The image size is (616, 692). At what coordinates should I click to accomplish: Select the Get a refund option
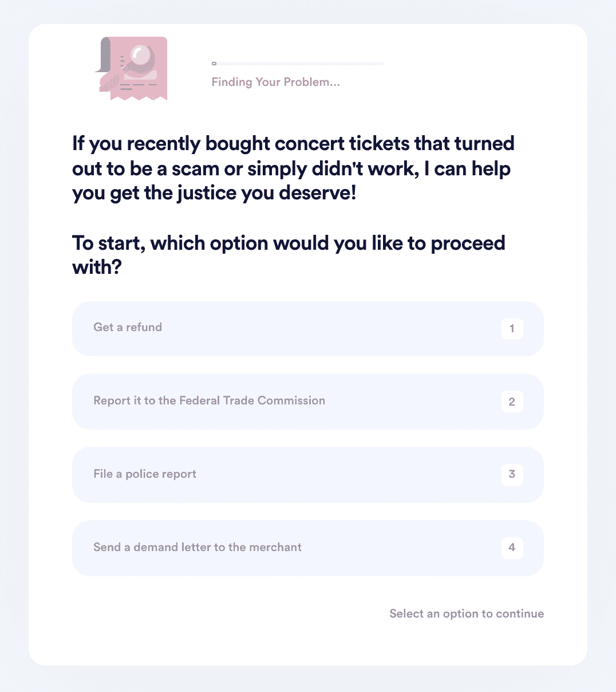308,329
